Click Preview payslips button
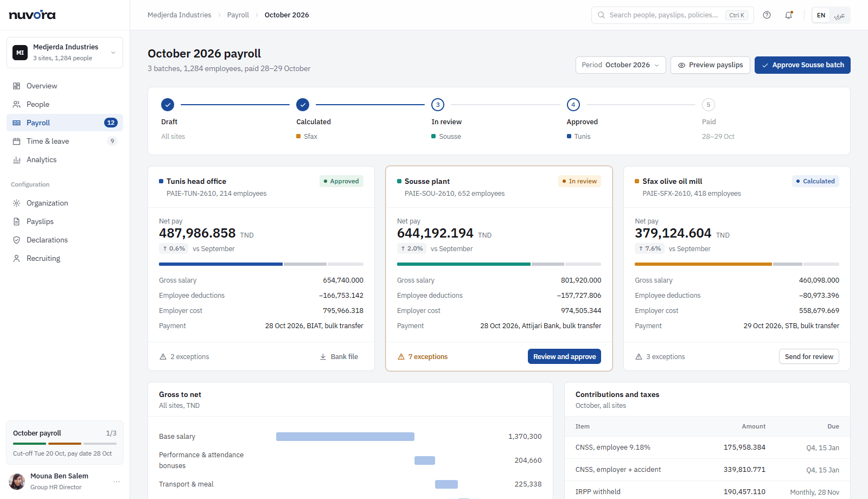The width and height of the screenshot is (868, 499). (711, 65)
